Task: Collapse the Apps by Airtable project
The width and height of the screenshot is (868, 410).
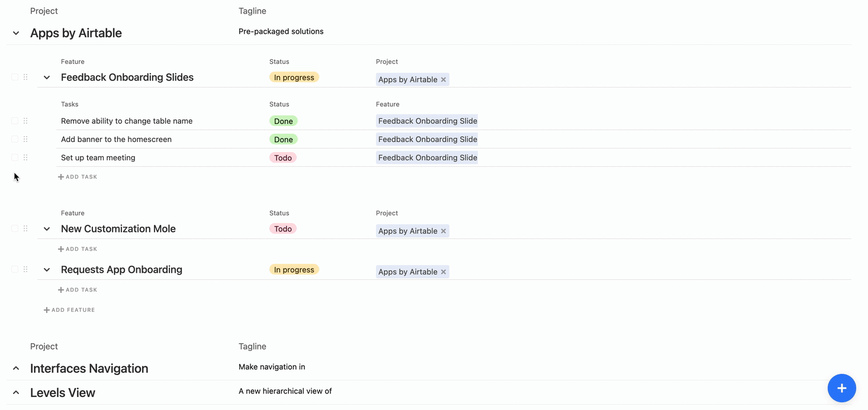Action: pyautogui.click(x=16, y=33)
